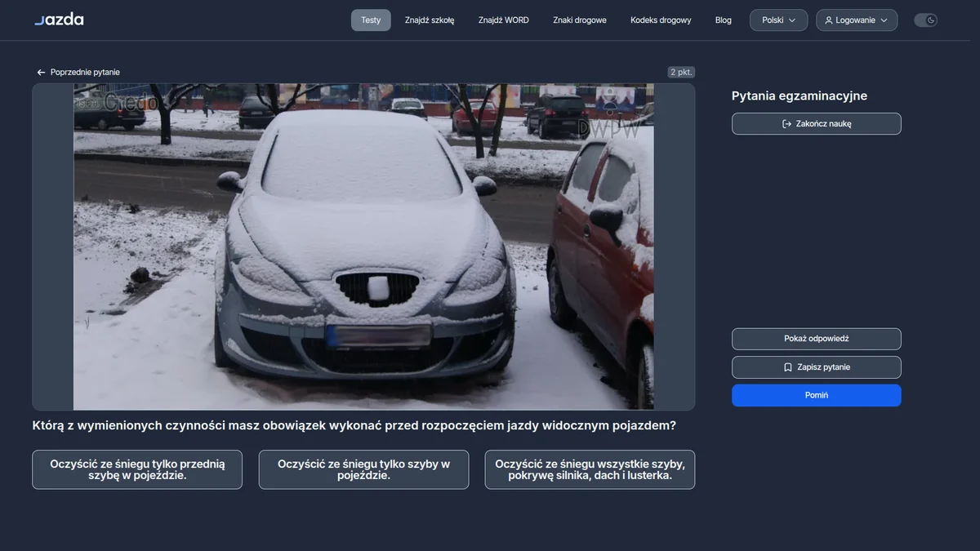Click the question text about widocznym pojazdem
Image resolution: width=980 pixels, height=551 pixels.
354,426
